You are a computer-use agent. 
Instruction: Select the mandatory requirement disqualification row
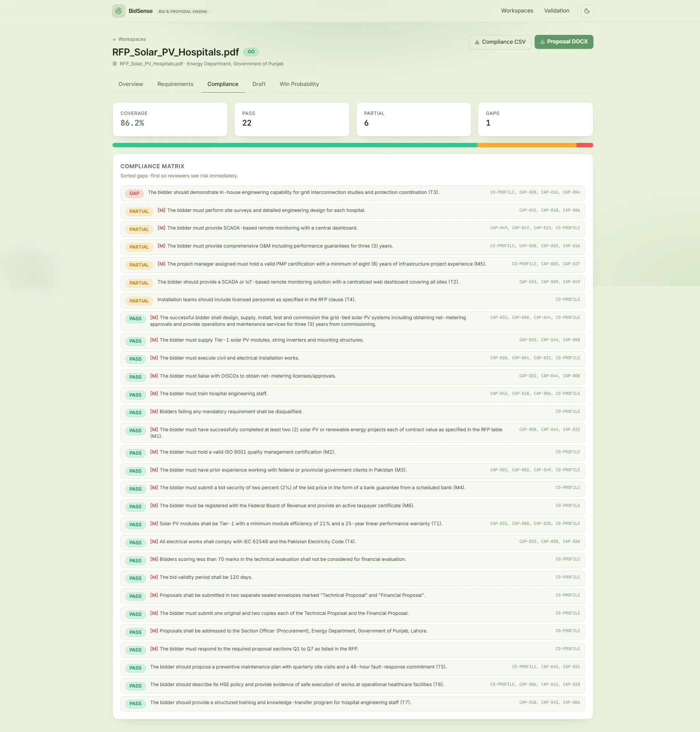[x=352, y=412]
